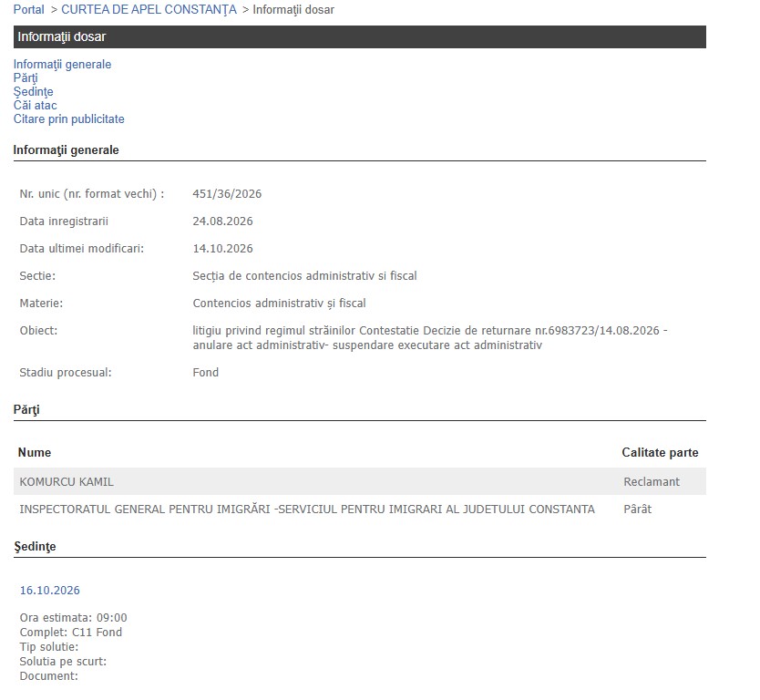Click the Nume column header

[x=35, y=452]
